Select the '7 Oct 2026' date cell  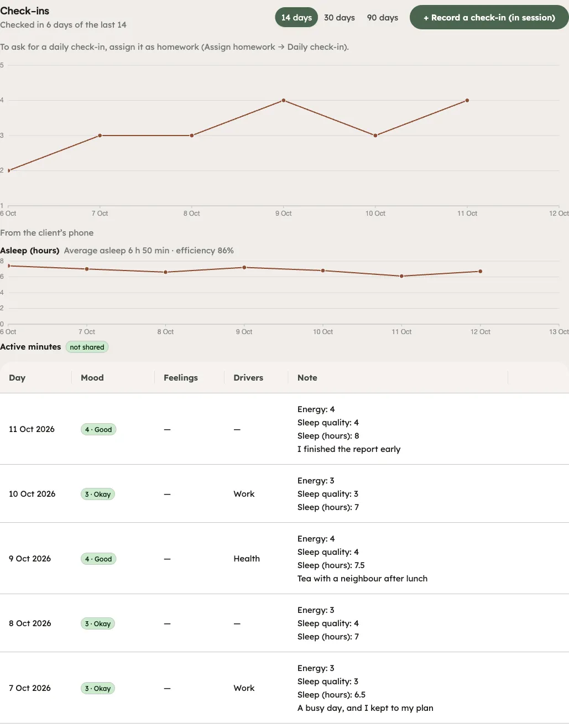click(x=30, y=688)
